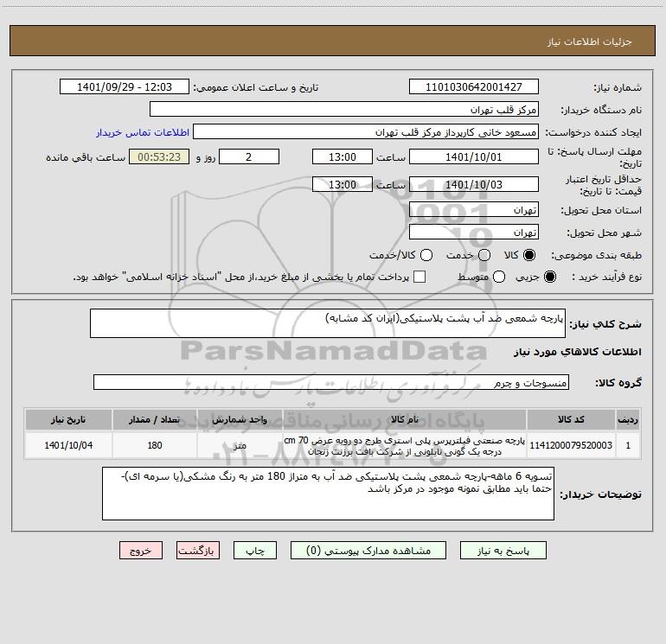Click the unit cell متر

(240, 445)
